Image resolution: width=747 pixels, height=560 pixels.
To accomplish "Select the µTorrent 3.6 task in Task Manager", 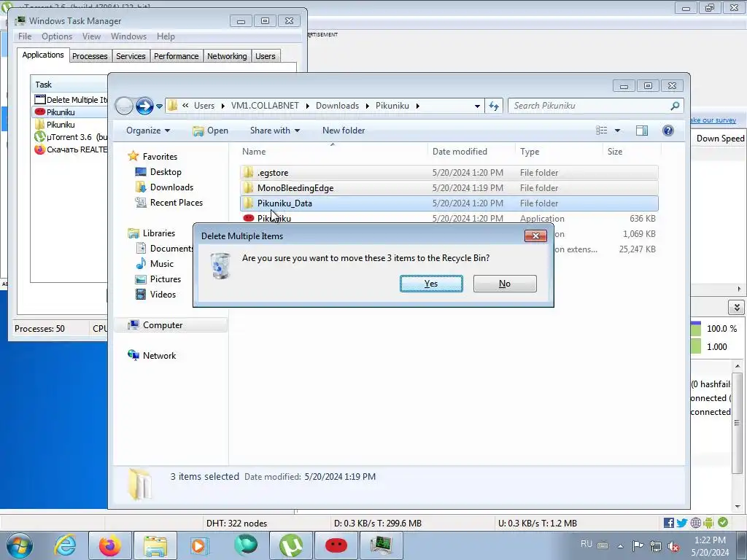I will point(71,136).
